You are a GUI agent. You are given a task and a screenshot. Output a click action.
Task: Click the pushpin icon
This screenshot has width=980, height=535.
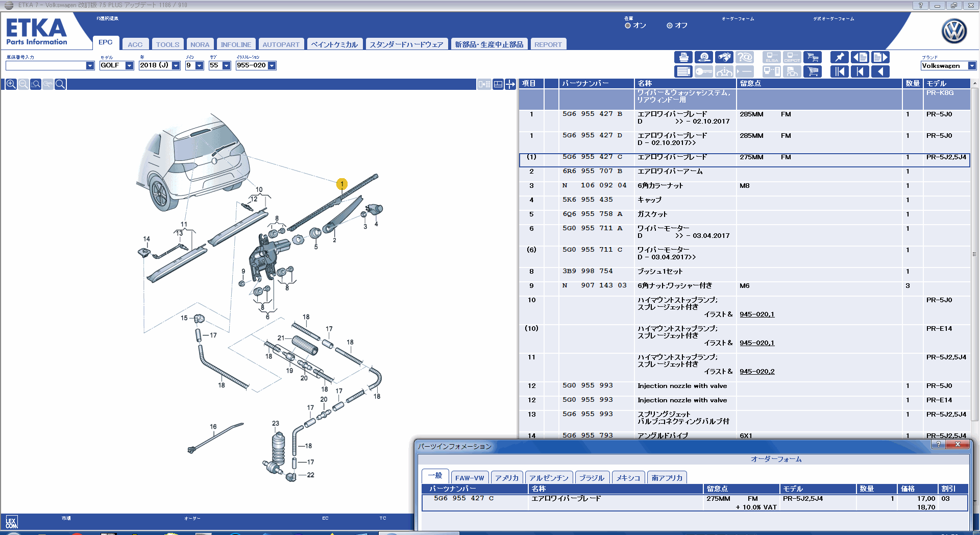[x=839, y=57]
